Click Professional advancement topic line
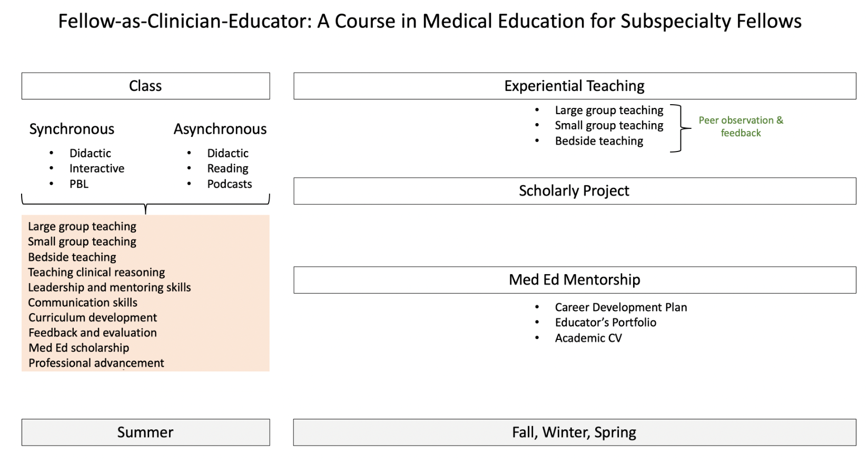The height and width of the screenshot is (463, 868). click(x=96, y=363)
